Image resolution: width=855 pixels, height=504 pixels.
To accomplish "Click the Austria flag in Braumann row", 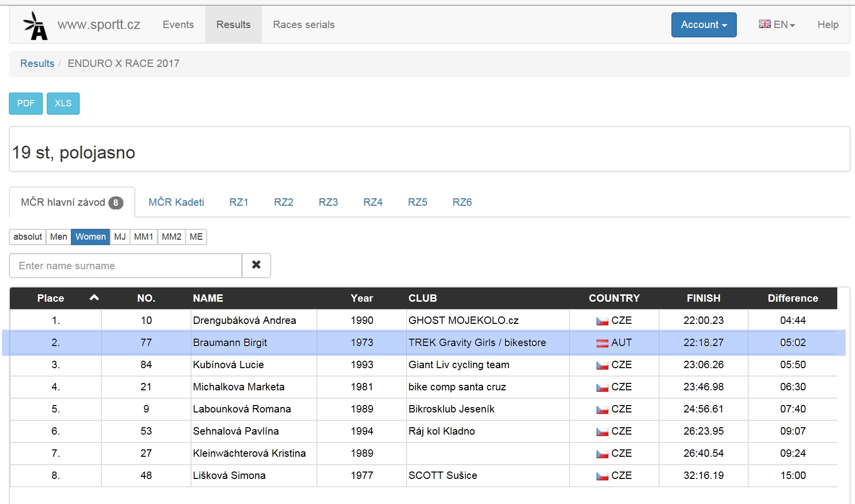I will [x=602, y=343].
